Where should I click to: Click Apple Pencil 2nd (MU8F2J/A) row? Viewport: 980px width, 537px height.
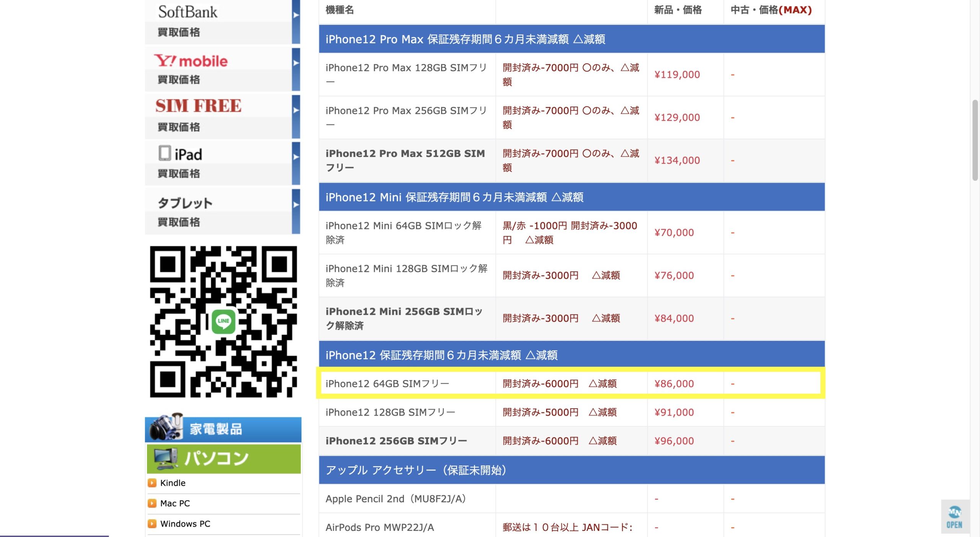[x=572, y=499]
